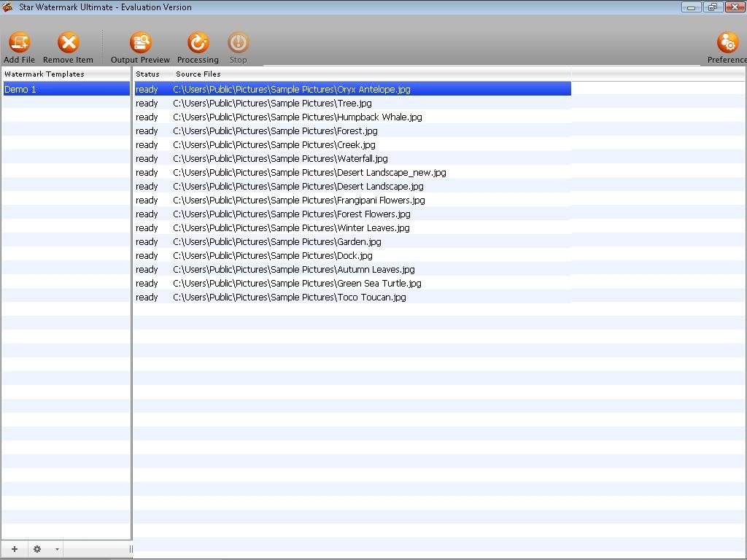Sort by the Source Files column header
The width and height of the screenshot is (747, 560).
click(x=198, y=74)
